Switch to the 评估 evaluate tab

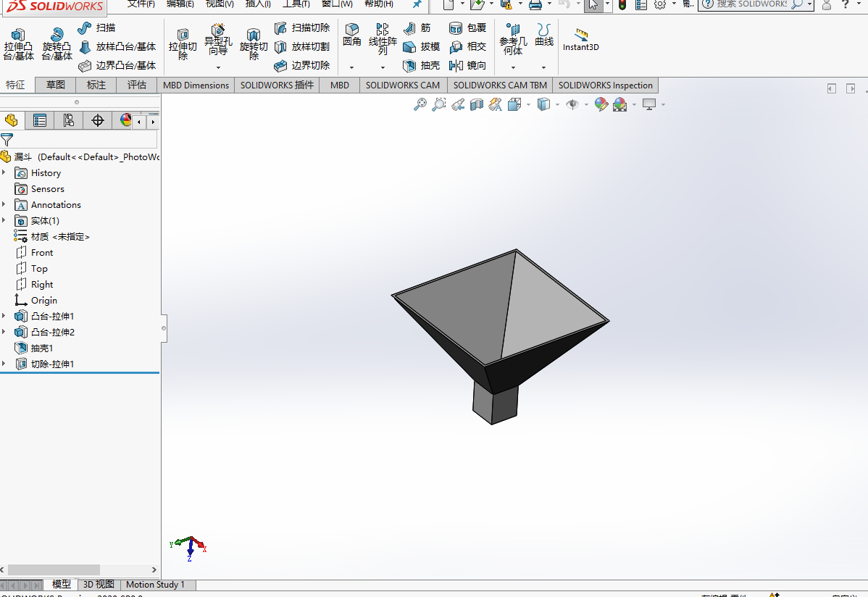[137, 85]
